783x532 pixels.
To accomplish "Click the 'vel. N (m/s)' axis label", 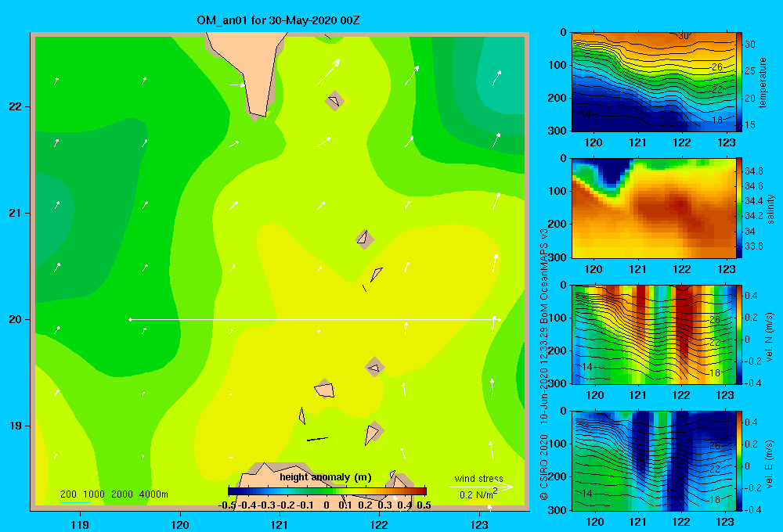I will (x=770, y=337).
